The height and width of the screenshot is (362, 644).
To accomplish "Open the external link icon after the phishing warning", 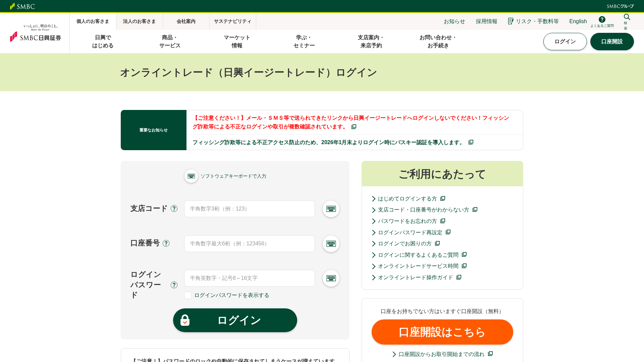I will (x=354, y=127).
